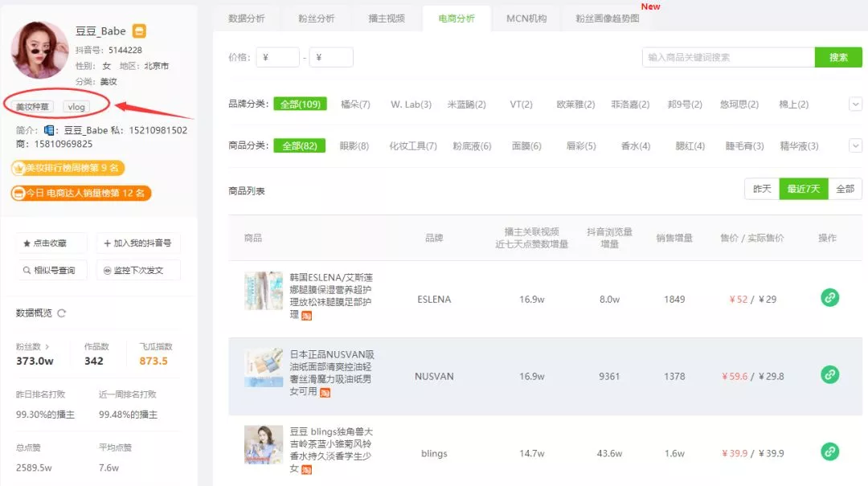Click the maximum price input field

click(x=331, y=57)
